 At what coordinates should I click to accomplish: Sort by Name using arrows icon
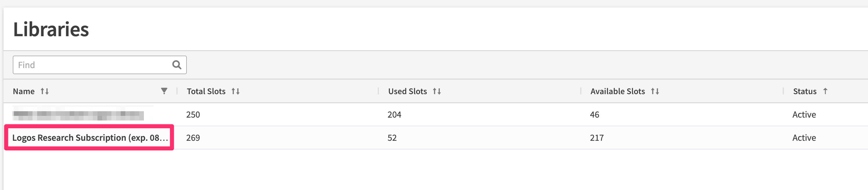(x=44, y=91)
